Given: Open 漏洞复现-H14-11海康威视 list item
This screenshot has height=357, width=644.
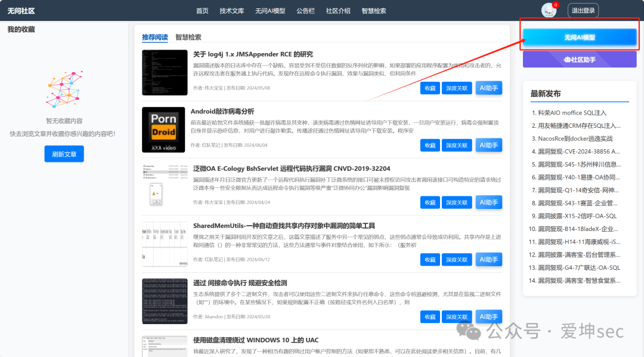Looking at the screenshot, I should point(579,242).
